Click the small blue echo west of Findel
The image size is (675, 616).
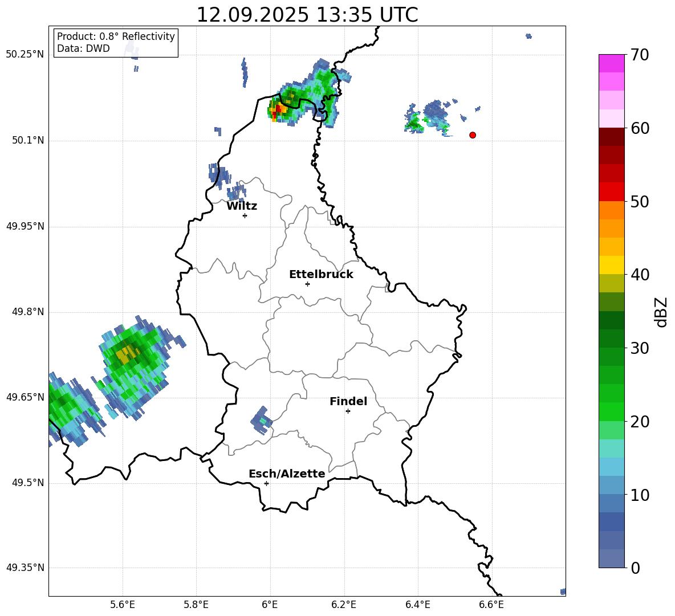click(x=261, y=421)
